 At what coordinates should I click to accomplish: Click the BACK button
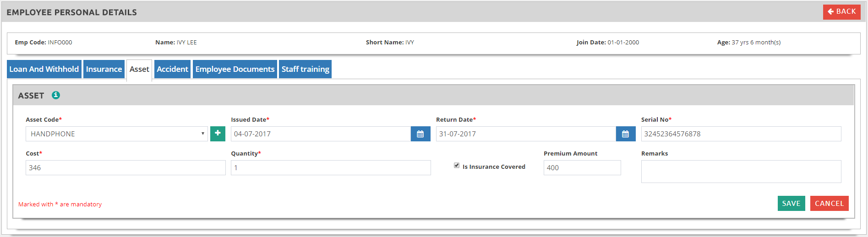point(841,12)
